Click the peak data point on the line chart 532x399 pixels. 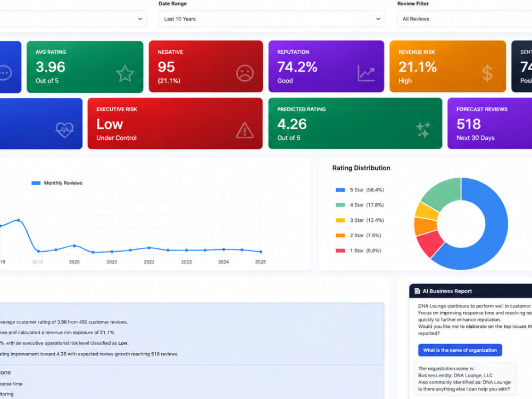[x=19, y=220]
